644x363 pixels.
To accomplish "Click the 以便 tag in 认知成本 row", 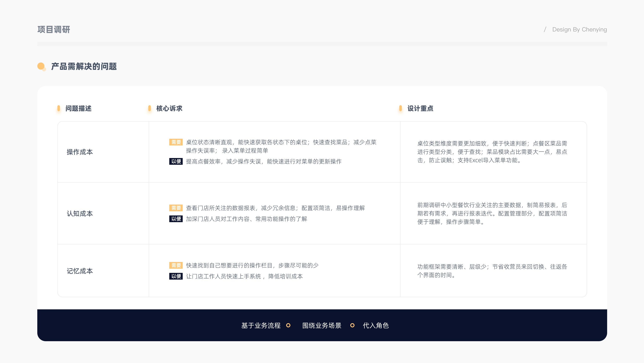I will pos(176,219).
